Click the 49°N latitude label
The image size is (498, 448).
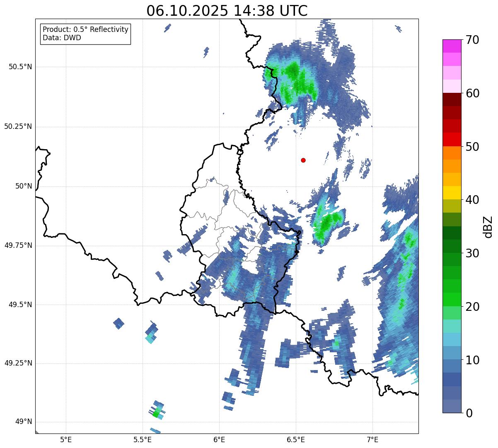click(24, 422)
